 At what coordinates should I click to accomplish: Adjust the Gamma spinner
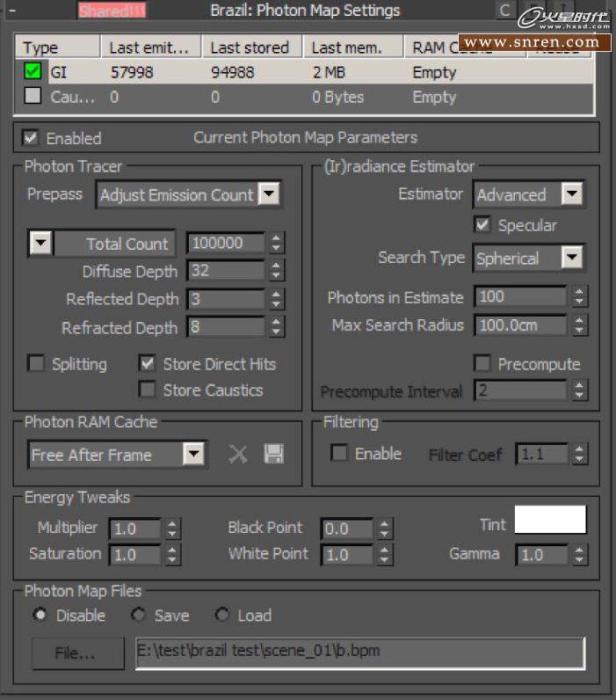coord(579,555)
